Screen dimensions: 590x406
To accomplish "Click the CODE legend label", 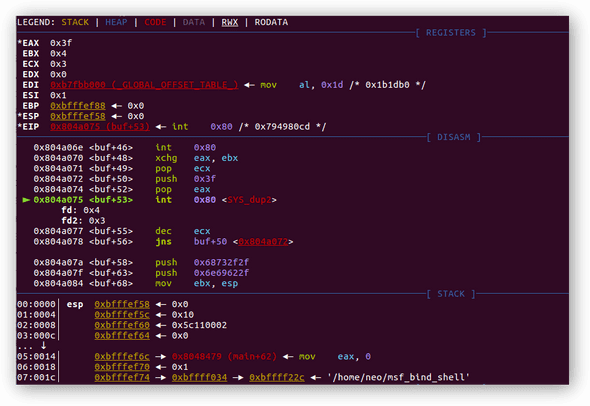I will (155, 22).
